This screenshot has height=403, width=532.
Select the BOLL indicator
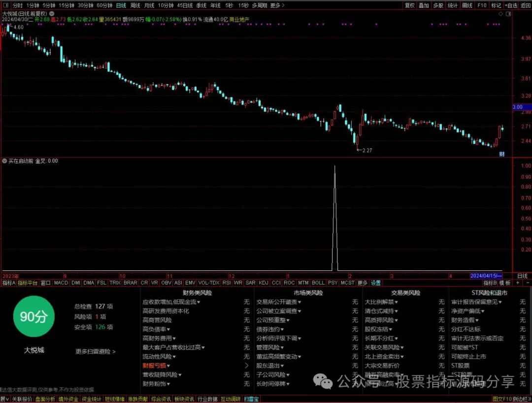[x=318, y=283]
